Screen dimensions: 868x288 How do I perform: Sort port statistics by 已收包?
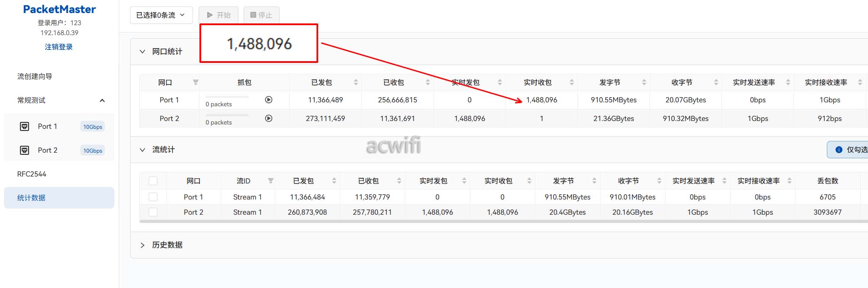pyautogui.click(x=427, y=82)
